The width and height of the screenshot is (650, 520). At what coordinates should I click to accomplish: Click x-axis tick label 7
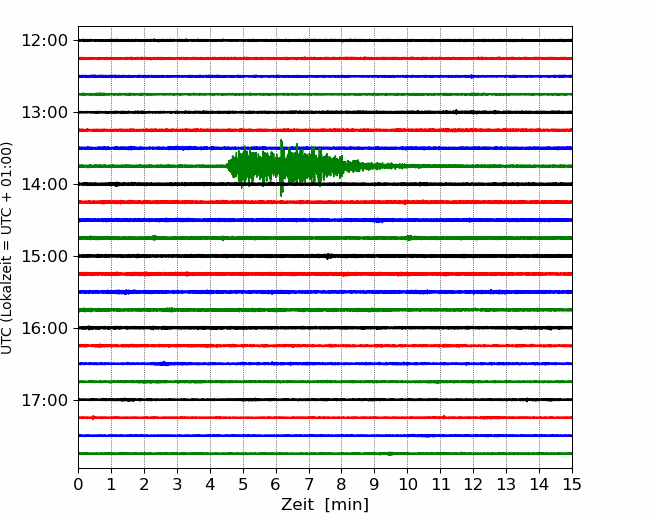(x=309, y=484)
